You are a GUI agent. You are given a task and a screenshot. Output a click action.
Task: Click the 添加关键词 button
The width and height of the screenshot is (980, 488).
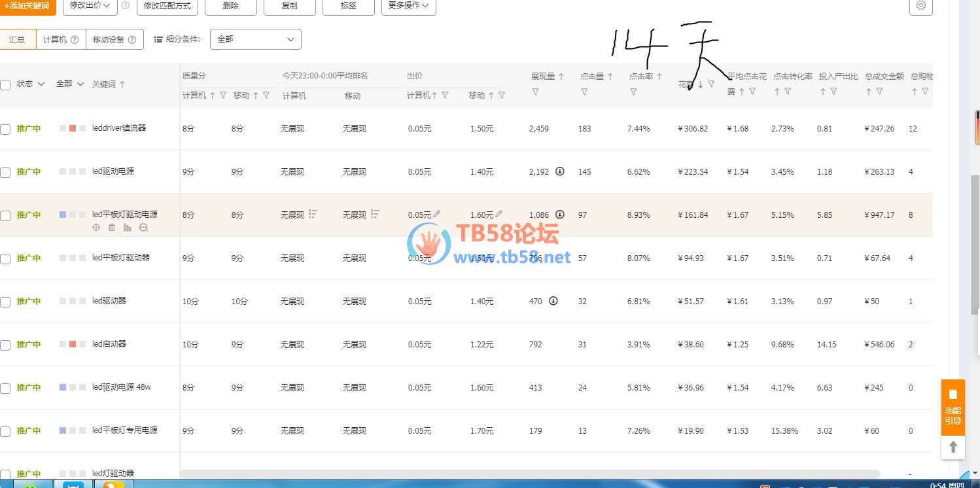coord(27,6)
